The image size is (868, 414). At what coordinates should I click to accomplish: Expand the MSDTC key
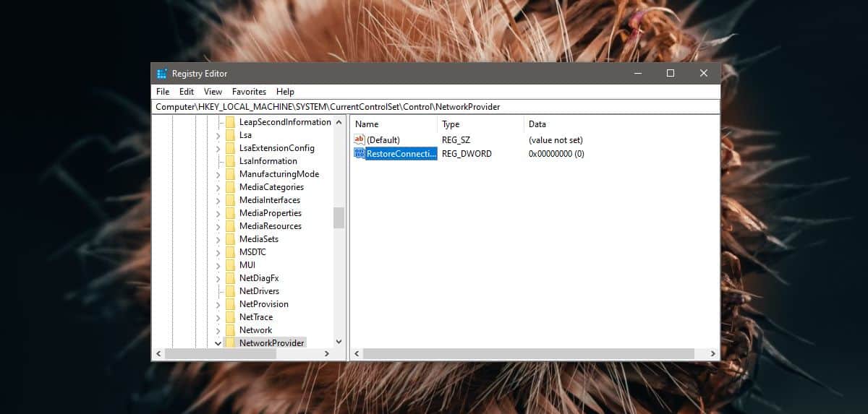(x=218, y=252)
